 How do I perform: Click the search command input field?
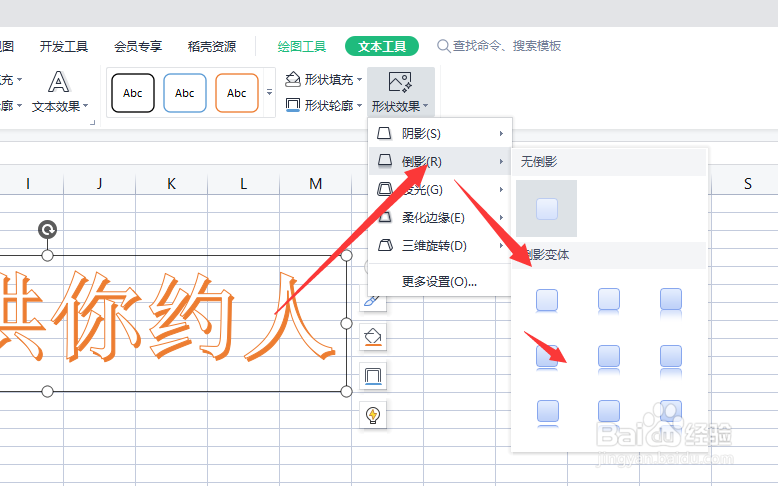pyautogui.click(x=507, y=46)
